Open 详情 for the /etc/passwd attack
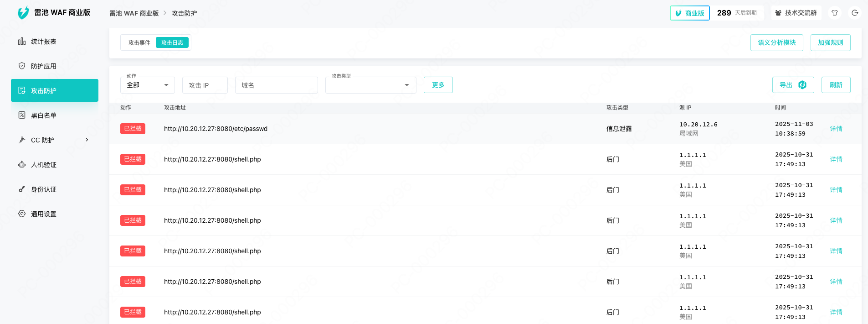 (836, 129)
